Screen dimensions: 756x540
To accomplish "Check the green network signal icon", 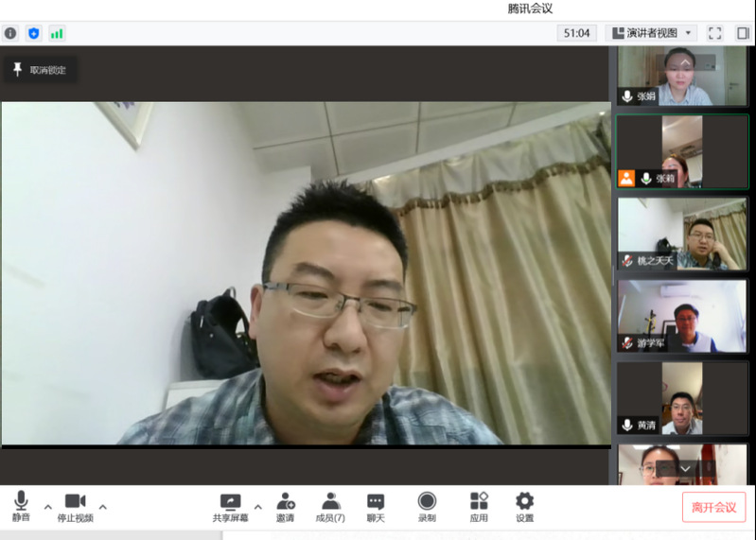I will click(57, 33).
